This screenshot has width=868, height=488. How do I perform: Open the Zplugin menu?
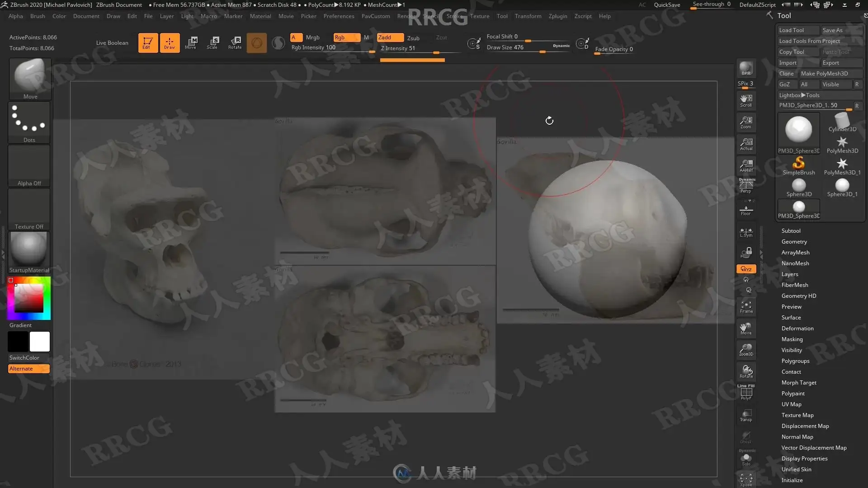click(x=557, y=16)
